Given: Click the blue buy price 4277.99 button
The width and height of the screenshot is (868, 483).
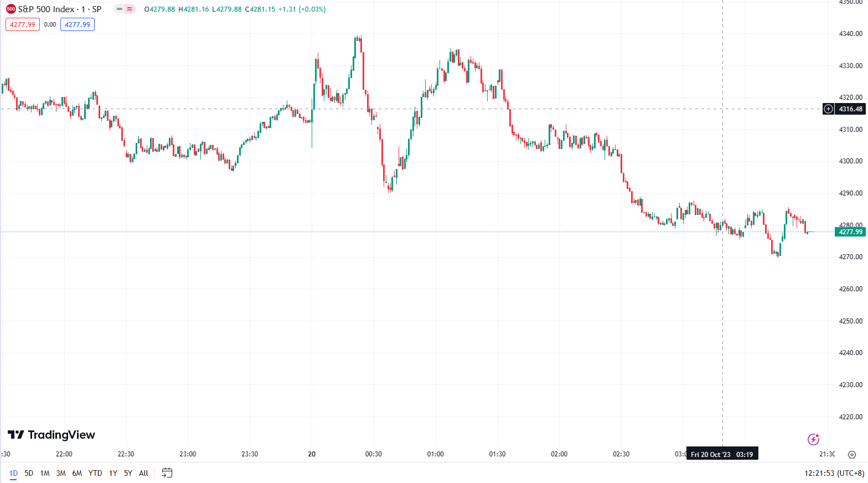Looking at the screenshot, I should (77, 24).
